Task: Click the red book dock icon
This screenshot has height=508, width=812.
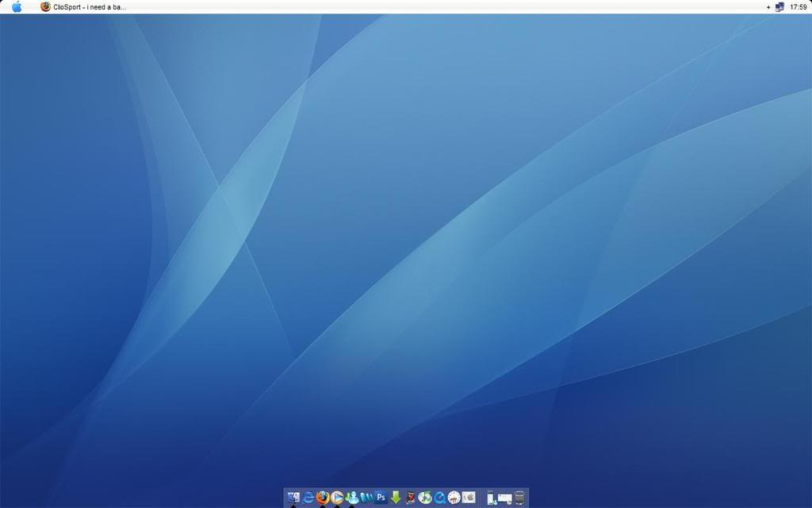Action: coord(410,498)
